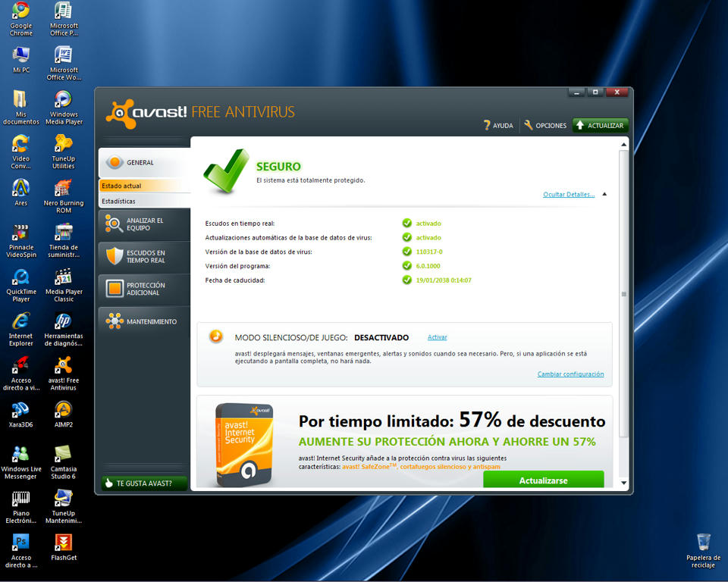Image resolution: width=728 pixels, height=582 pixels.
Task: Click the avast vertical scrollbar thumb
Action: [x=623, y=294]
